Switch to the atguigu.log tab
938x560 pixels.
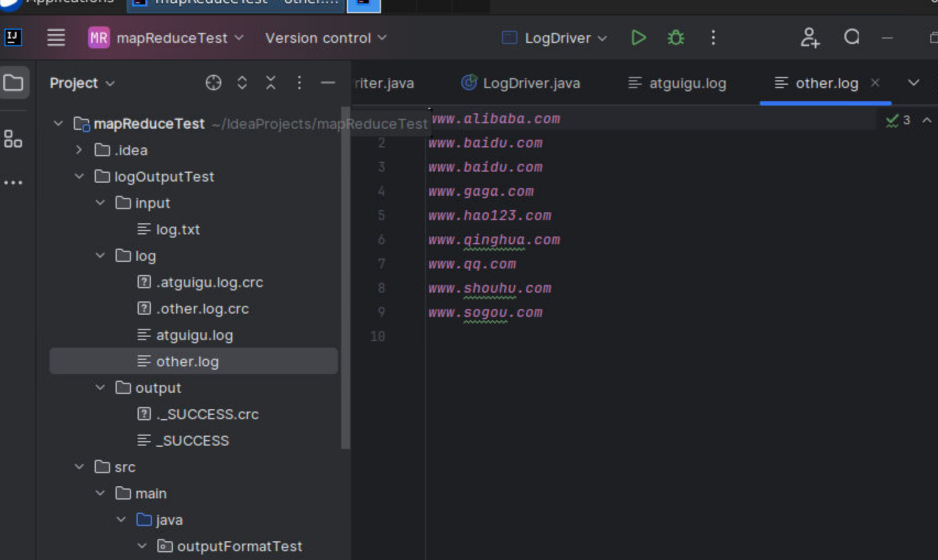click(677, 83)
